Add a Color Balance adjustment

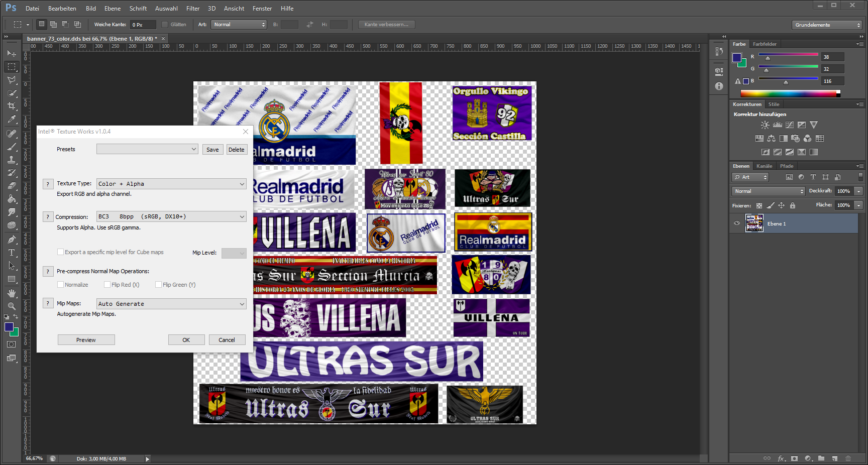[x=771, y=139]
